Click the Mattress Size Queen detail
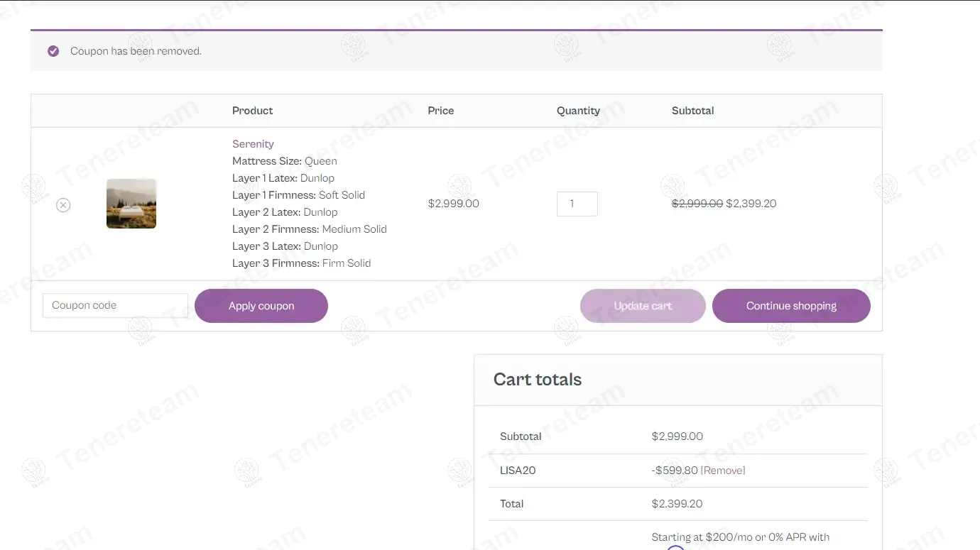The width and height of the screenshot is (980, 550). tap(284, 161)
